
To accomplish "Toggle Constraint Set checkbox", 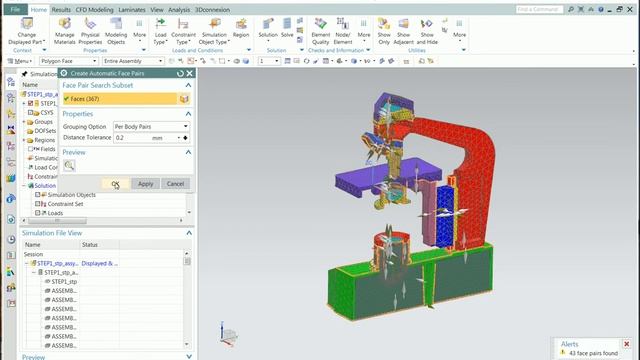I will [x=38, y=204].
